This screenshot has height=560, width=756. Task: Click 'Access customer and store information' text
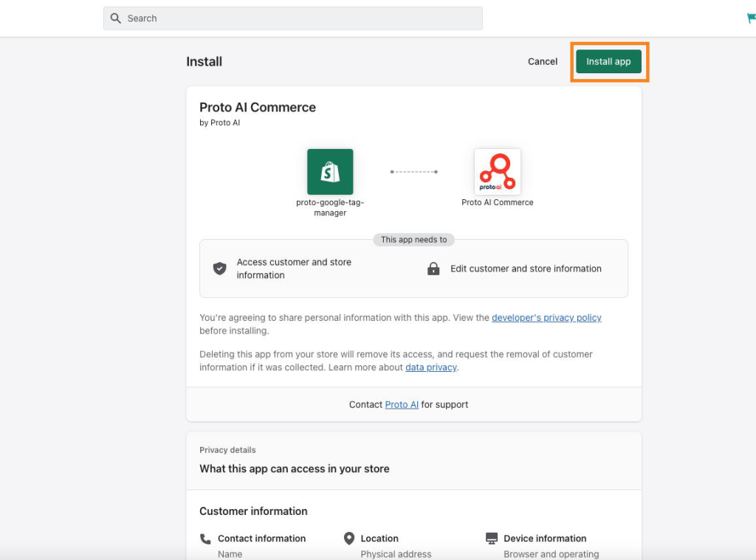[x=294, y=269]
